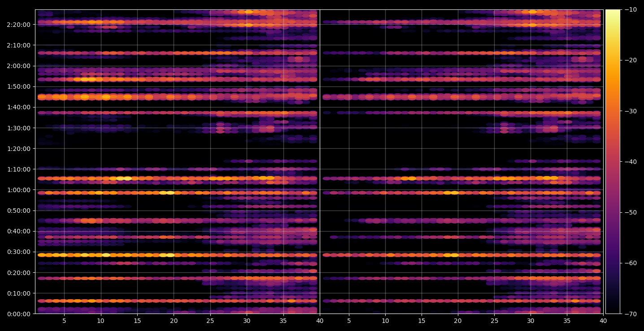
Task: Select x-axis label 30 under the right panel
Action: click(531, 321)
